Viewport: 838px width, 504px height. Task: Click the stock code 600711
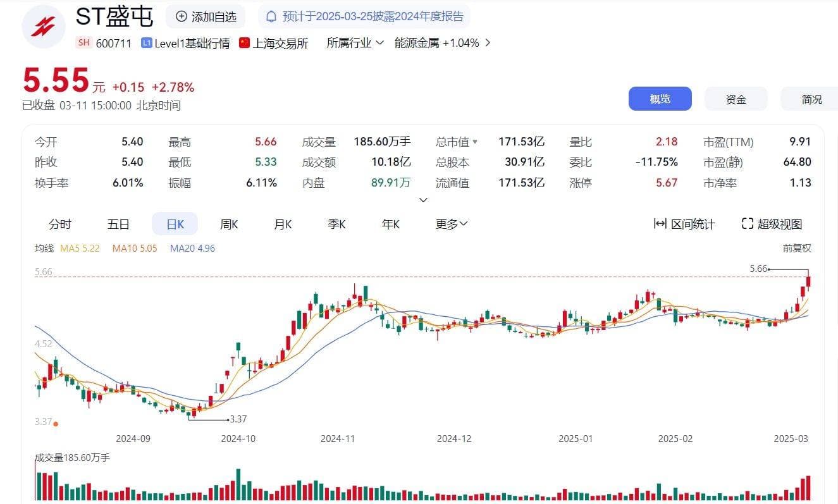114,43
